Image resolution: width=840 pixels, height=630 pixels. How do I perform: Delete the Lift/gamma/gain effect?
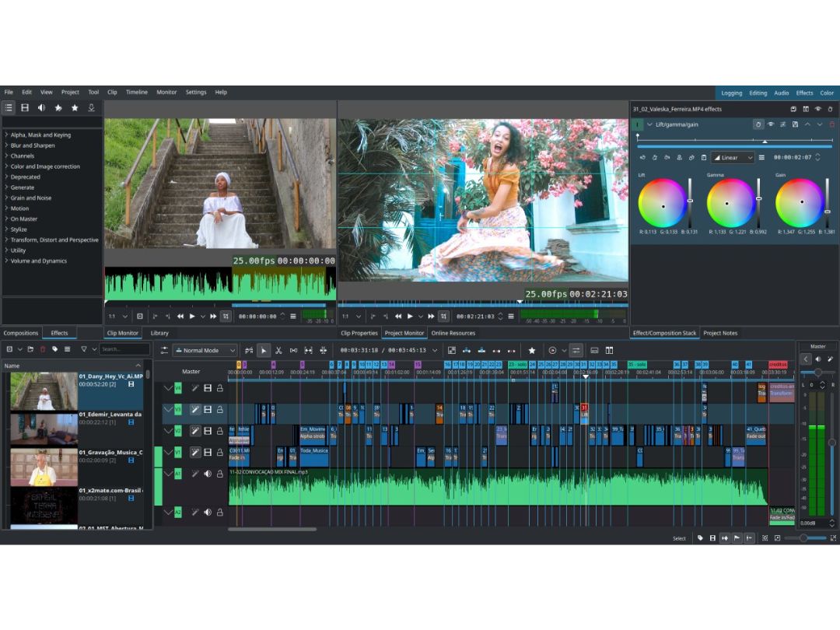(832, 124)
